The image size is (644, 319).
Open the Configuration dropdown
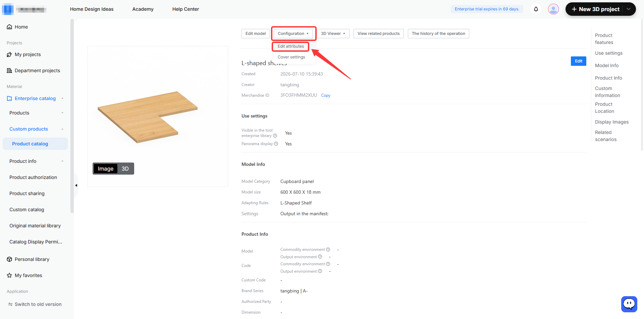click(x=293, y=34)
